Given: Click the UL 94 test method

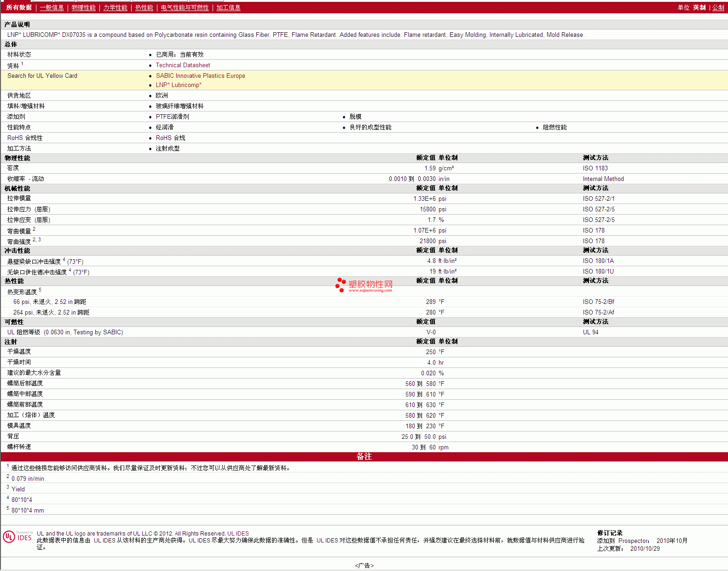Looking at the screenshot, I should coord(590,332).
